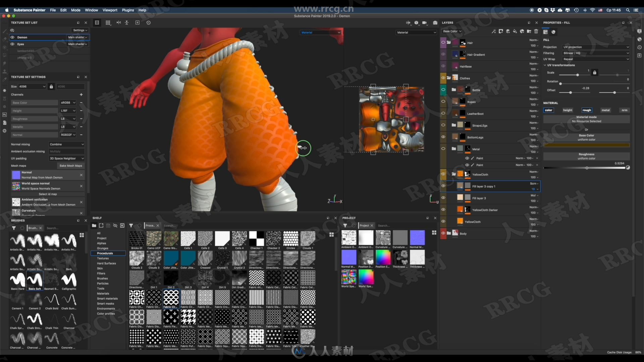644x362 pixels.
Task: Open the display settings sidebar icon
Action: click(x=639, y=31)
